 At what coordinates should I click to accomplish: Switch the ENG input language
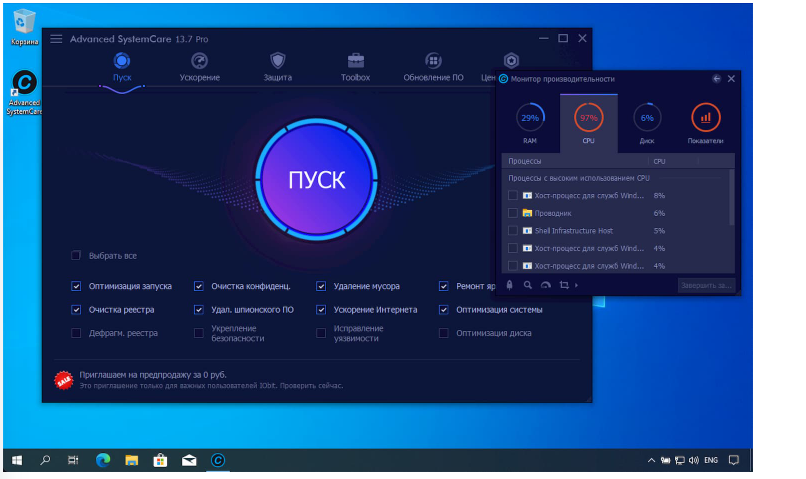(711, 460)
